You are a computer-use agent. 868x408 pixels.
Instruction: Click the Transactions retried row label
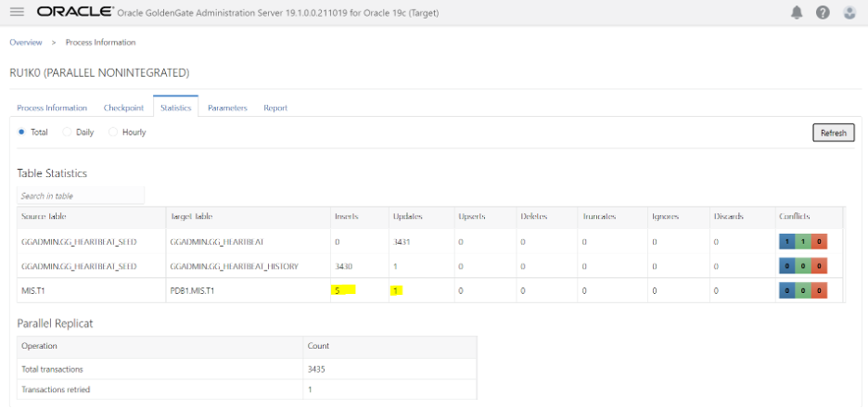point(56,389)
